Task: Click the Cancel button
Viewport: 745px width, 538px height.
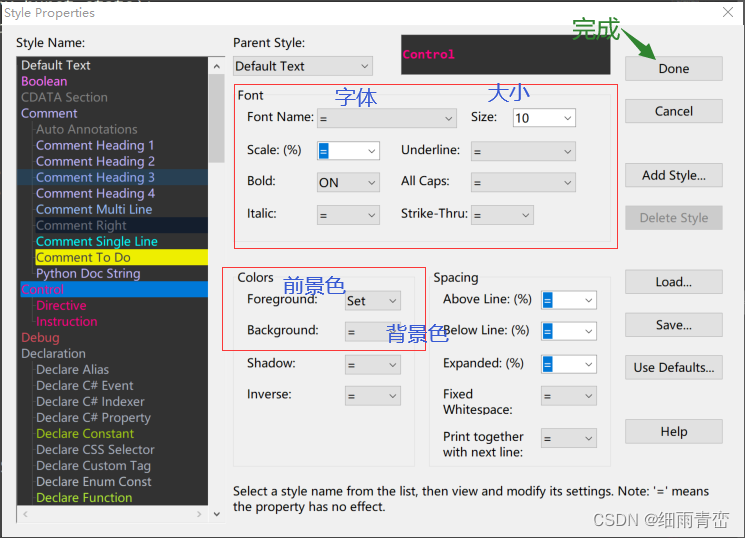Action: click(x=673, y=111)
